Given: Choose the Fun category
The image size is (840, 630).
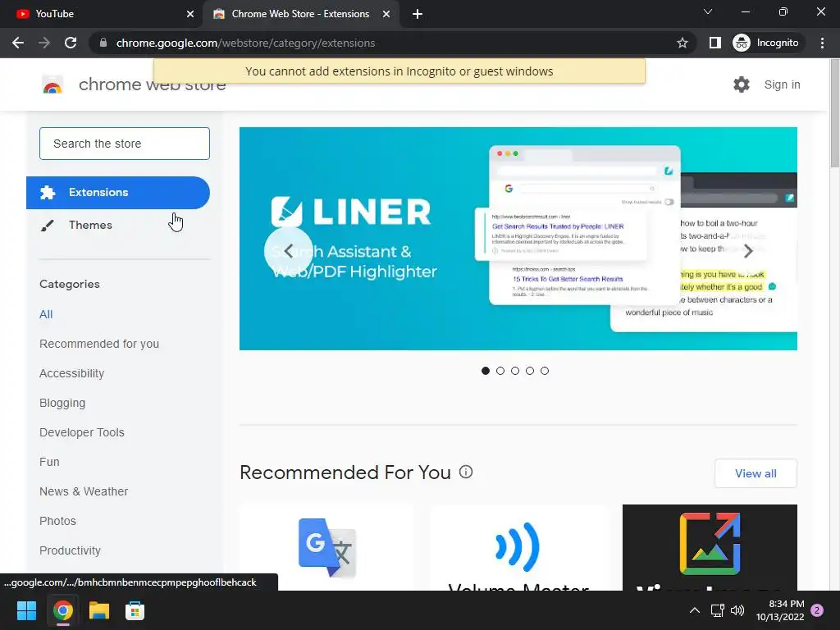Looking at the screenshot, I should [x=49, y=462].
